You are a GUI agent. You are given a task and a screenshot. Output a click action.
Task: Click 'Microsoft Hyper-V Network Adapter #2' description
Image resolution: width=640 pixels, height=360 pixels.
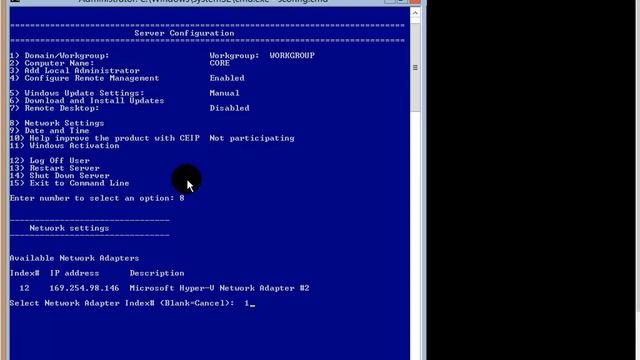tap(220, 288)
